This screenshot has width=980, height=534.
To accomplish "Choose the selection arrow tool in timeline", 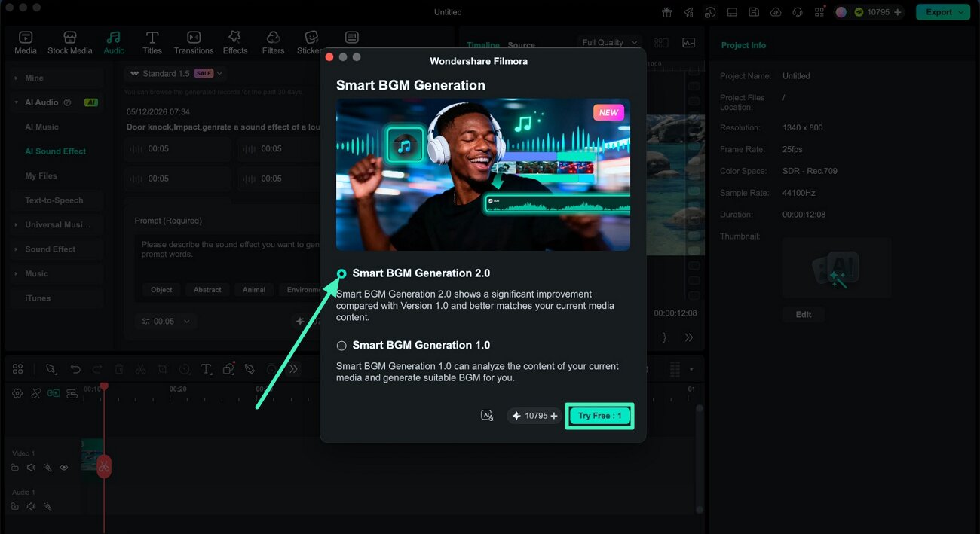I will 51,369.
